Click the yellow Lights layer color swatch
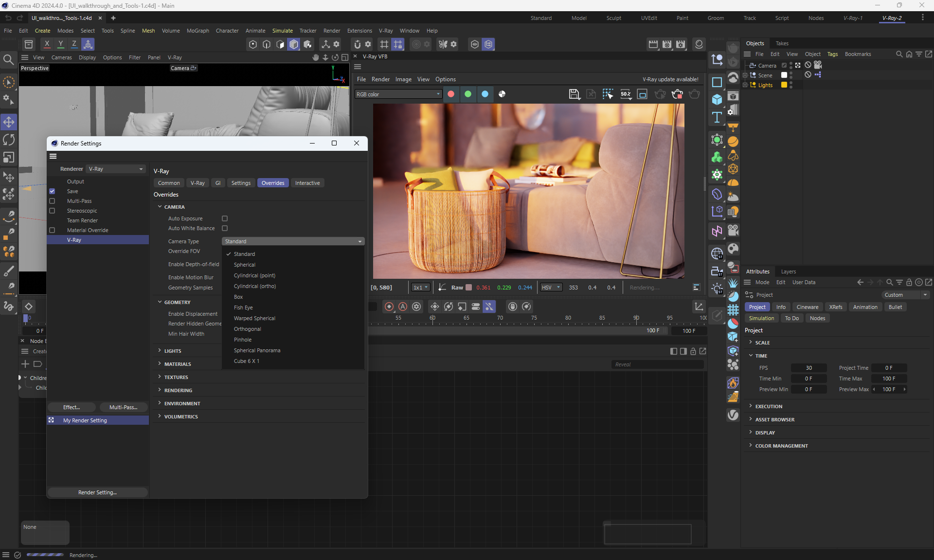The height and width of the screenshot is (560, 934). coord(784,85)
